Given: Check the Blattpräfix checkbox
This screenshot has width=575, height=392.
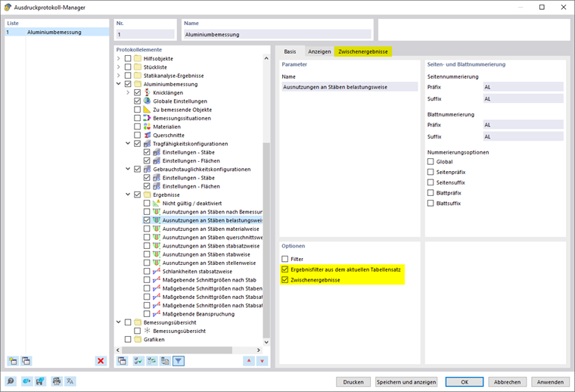Looking at the screenshot, I should click(430, 193).
